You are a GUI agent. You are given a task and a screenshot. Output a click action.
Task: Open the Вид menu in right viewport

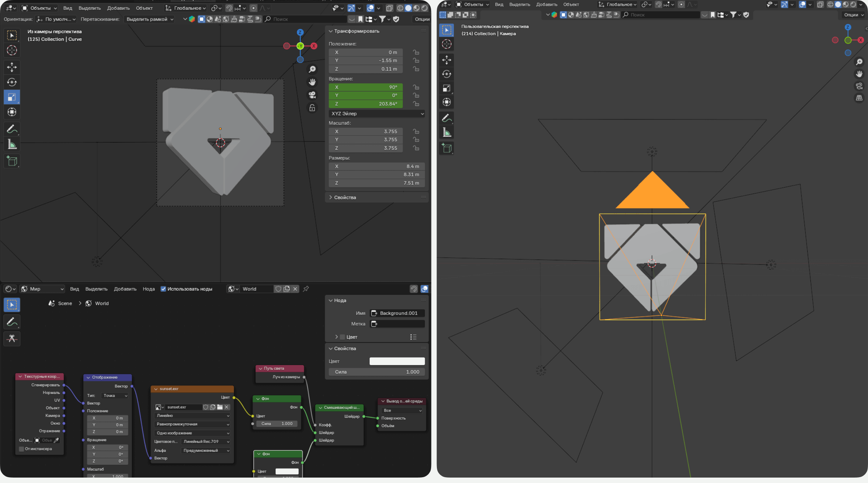coord(499,5)
